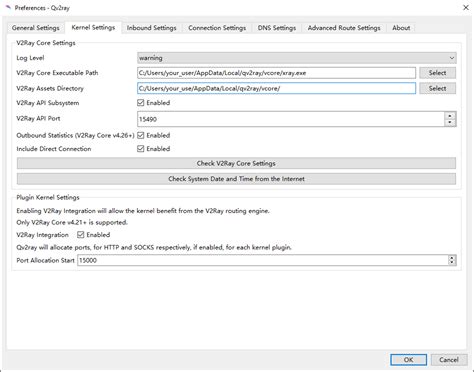Toggle Outbound Statistics Enabled checkbox
The height and width of the screenshot is (372, 474).
(141, 135)
